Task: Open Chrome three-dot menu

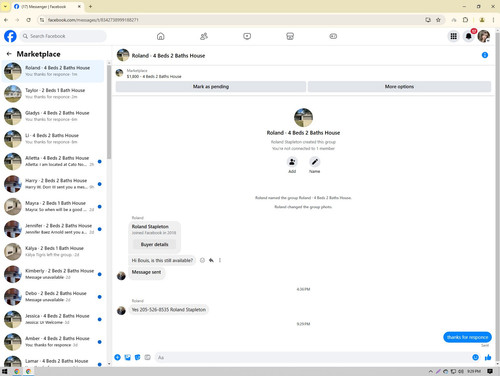Action: pyautogui.click(x=493, y=20)
